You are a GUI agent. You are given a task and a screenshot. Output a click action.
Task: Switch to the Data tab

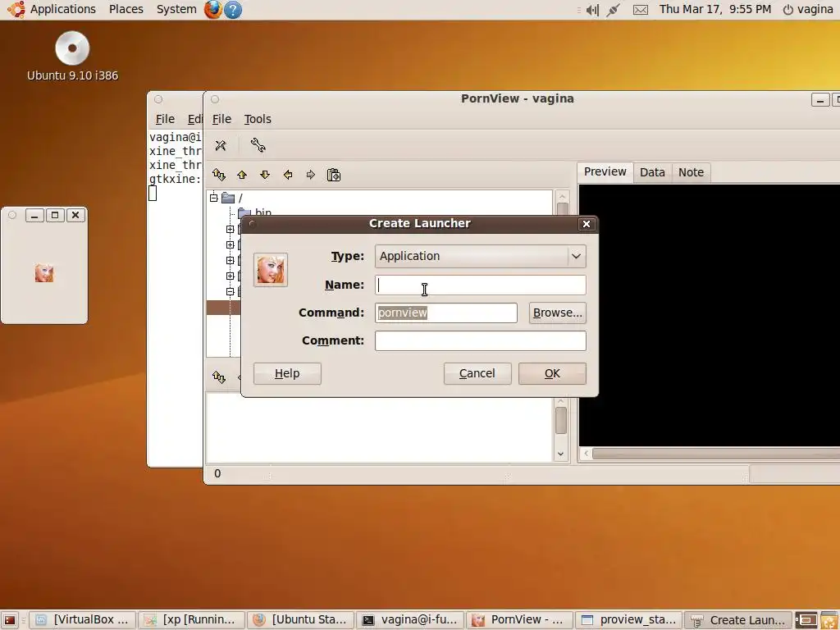652,172
